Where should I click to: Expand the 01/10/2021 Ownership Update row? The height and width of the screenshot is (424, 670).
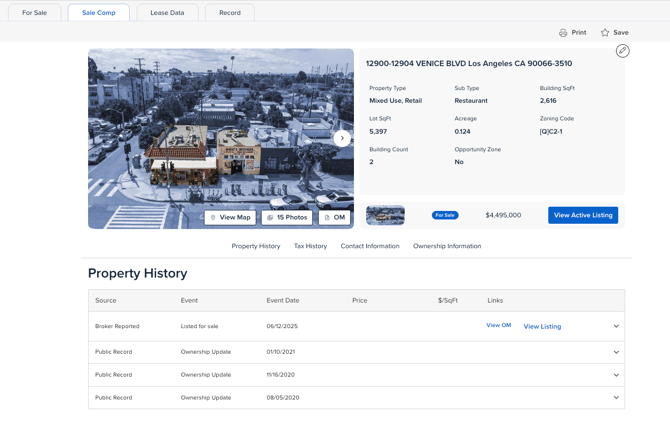pyautogui.click(x=616, y=352)
